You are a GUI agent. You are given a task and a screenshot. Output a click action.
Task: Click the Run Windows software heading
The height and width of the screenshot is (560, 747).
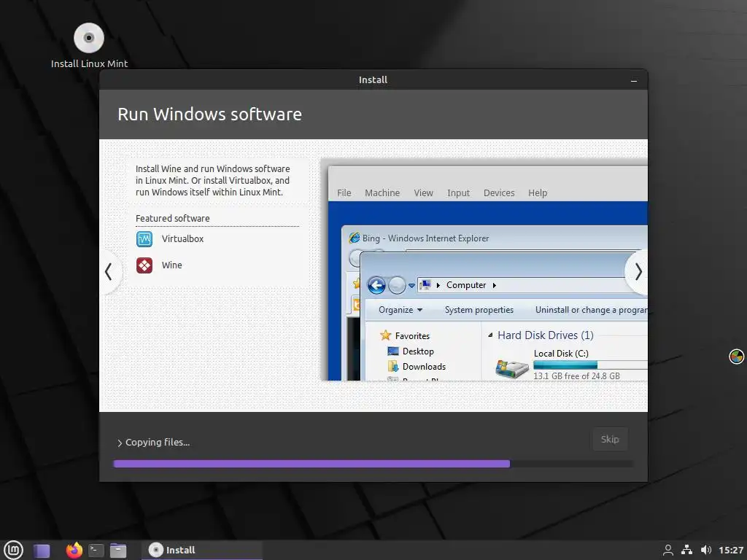(209, 114)
